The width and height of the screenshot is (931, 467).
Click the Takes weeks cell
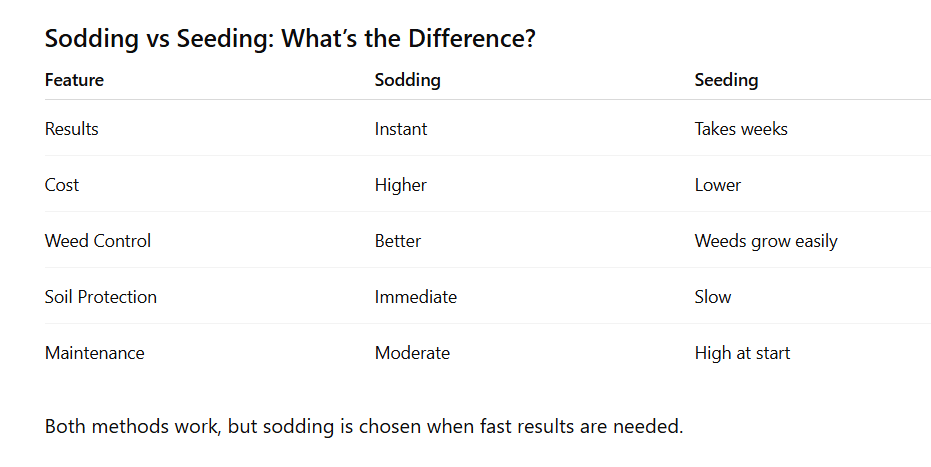741,129
